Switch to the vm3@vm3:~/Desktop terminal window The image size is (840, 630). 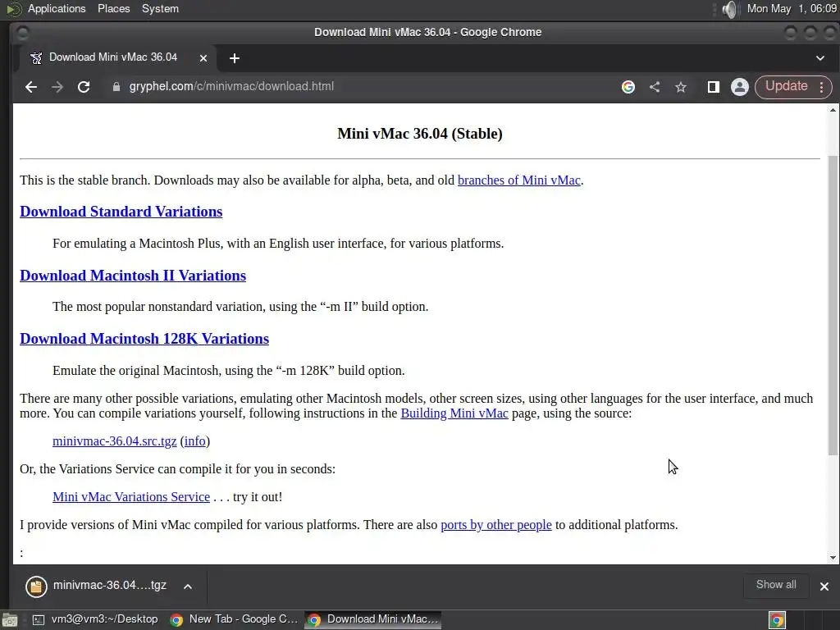pyautogui.click(x=95, y=619)
